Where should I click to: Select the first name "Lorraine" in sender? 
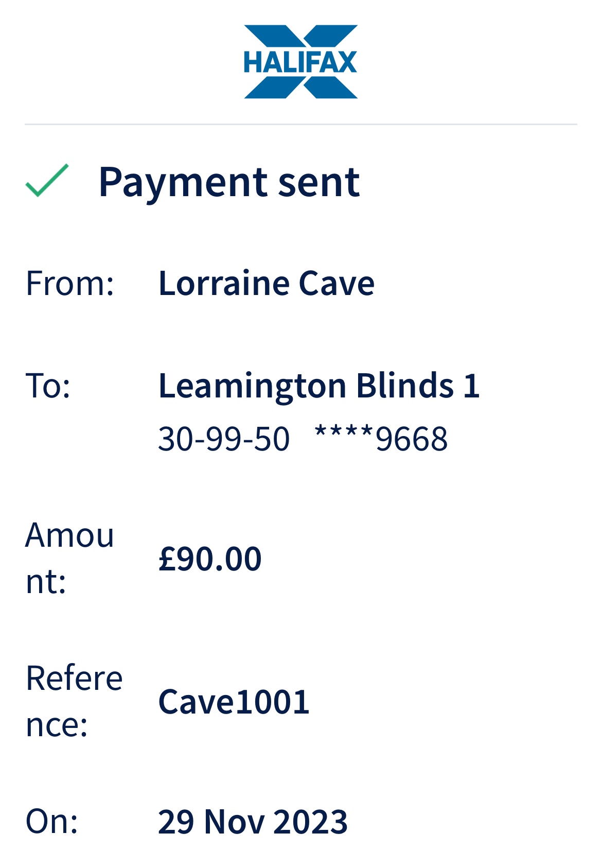(x=224, y=283)
